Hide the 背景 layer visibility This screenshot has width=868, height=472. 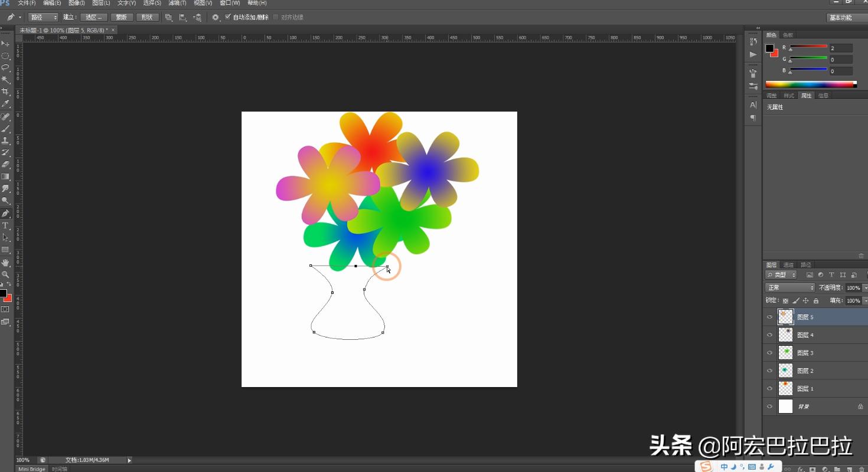coord(769,406)
